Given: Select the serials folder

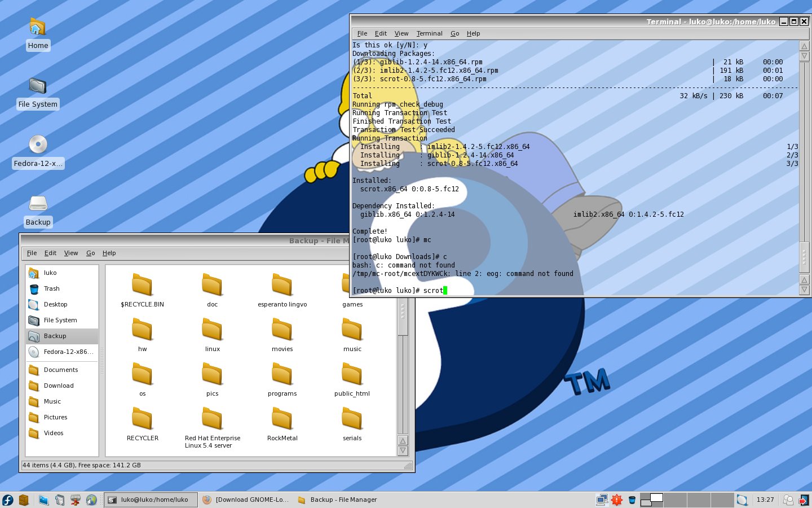Looking at the screenshot, I should (352, 424).
